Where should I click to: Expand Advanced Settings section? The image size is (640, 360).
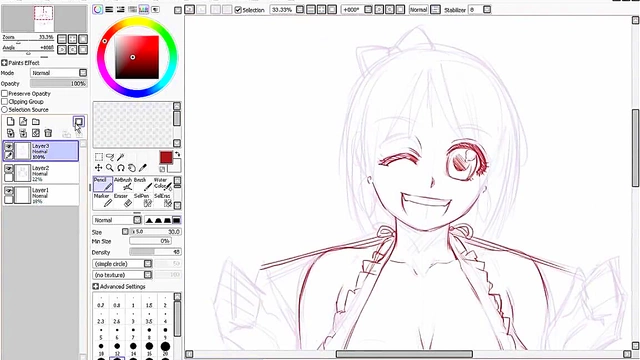tap(96, 287)
